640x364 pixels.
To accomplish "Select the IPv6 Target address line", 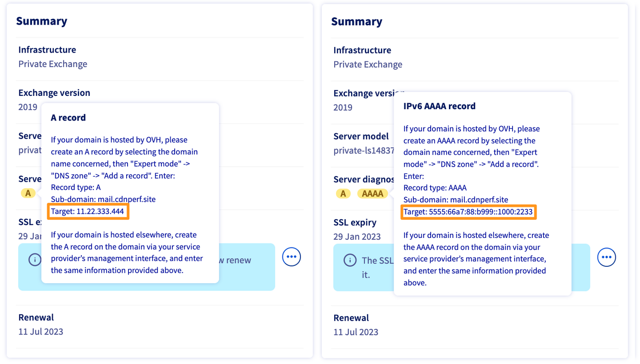I will [468, 212].
